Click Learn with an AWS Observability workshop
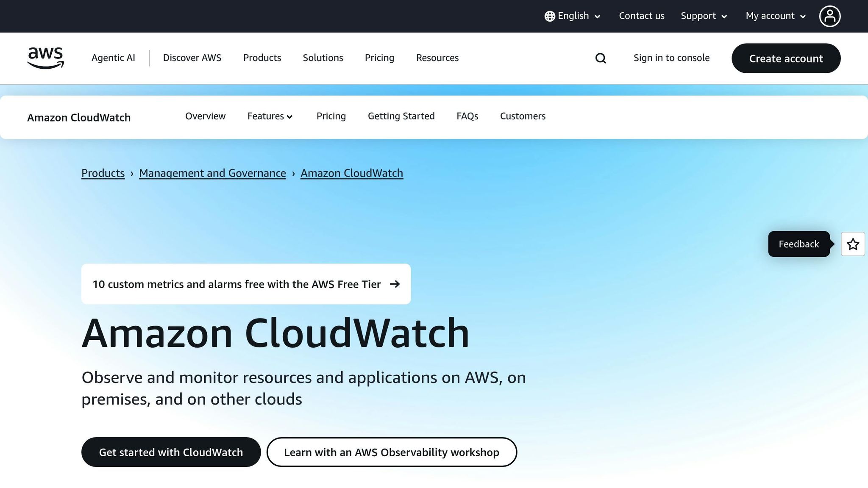This screenshot has height=488, width=868. (x=392, y=452)
